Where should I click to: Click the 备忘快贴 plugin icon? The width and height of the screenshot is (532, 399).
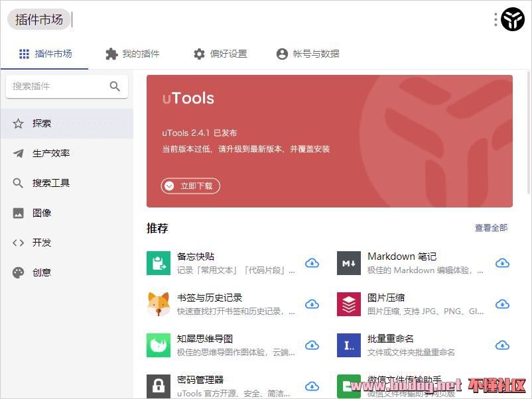(x=159, y=263)
